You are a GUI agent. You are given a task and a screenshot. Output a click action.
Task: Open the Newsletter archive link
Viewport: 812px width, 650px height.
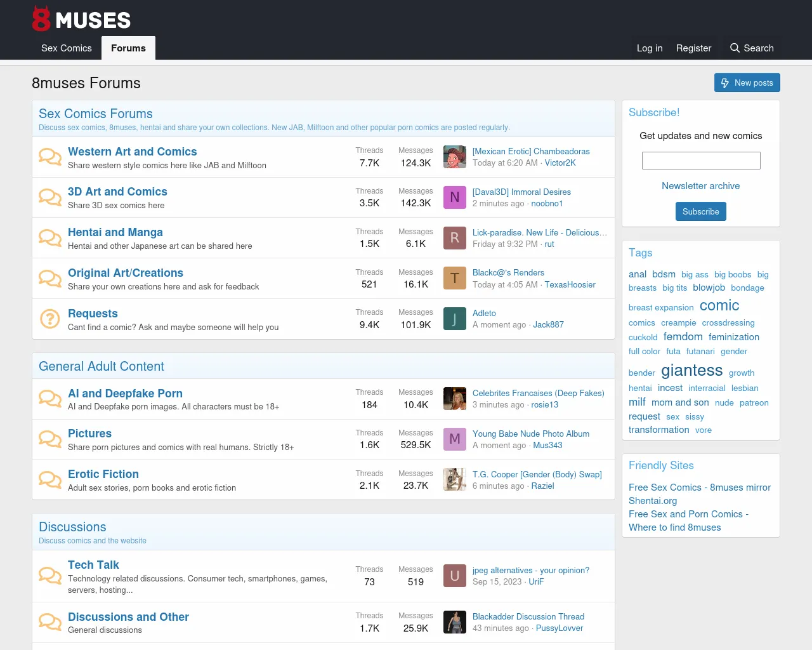pyautogui.click(x=700, y=186)
